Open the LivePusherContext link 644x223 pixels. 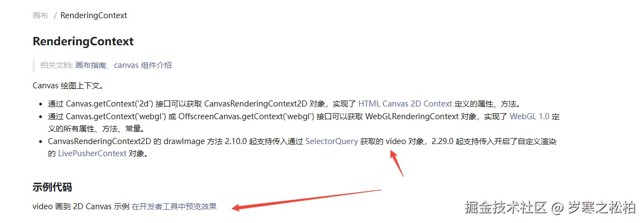coord(92,153)
